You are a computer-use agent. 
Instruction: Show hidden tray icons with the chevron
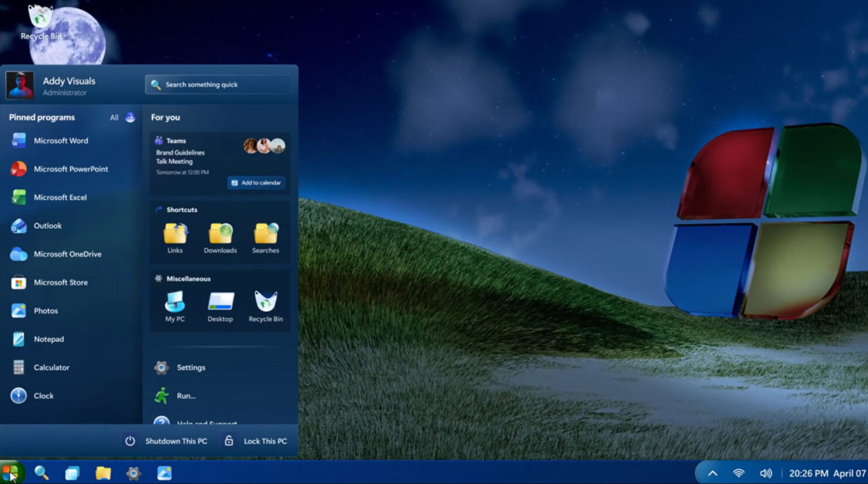click(712, 473)
